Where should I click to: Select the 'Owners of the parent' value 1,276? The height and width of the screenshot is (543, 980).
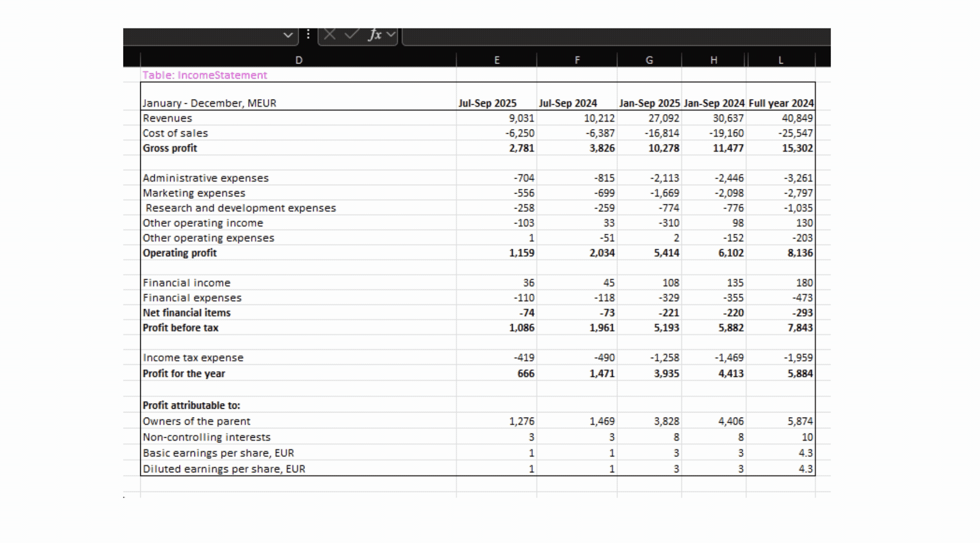pos(521,421)
